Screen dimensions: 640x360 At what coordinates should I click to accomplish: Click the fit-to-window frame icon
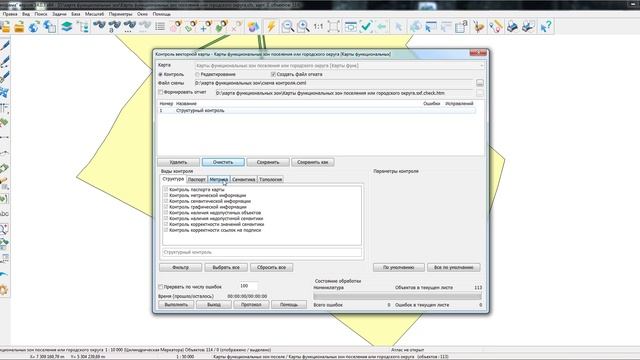point(334,27)
